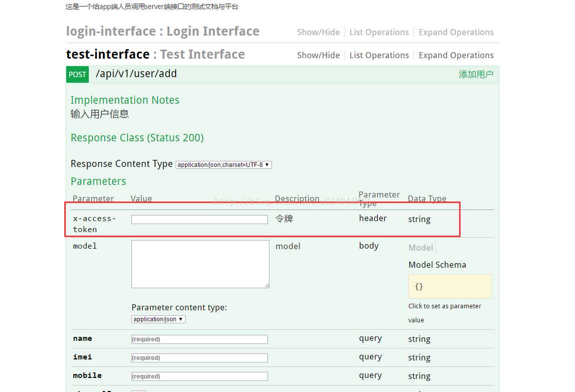Screen dimensions: 575x392
Task: Click 'Click to set as parameter value' text
Action: (445, 313)
